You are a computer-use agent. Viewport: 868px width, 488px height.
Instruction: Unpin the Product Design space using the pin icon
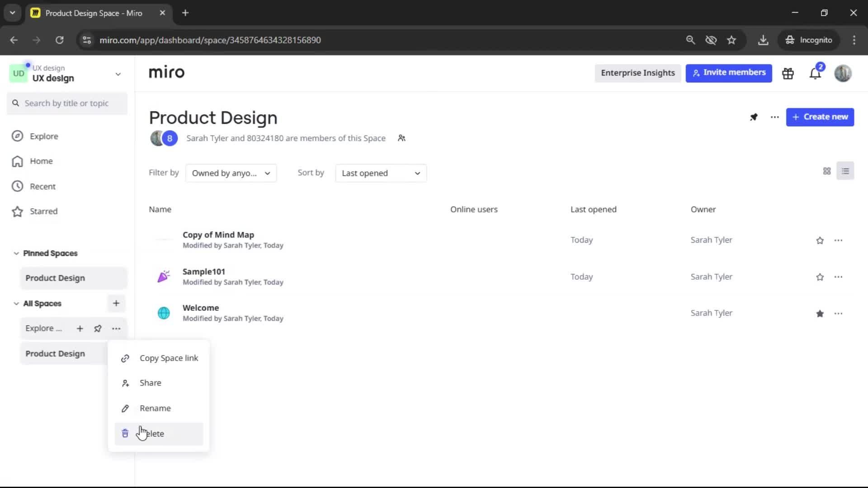click(x=754, y=117)
